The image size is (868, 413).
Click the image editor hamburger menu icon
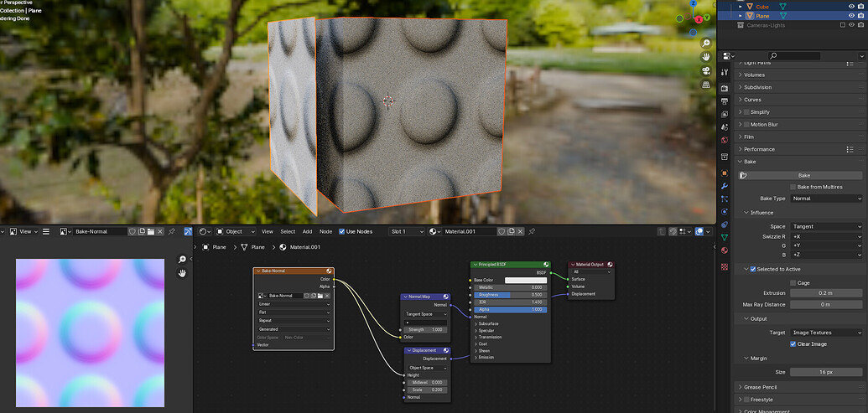click(x=46, y=232)
